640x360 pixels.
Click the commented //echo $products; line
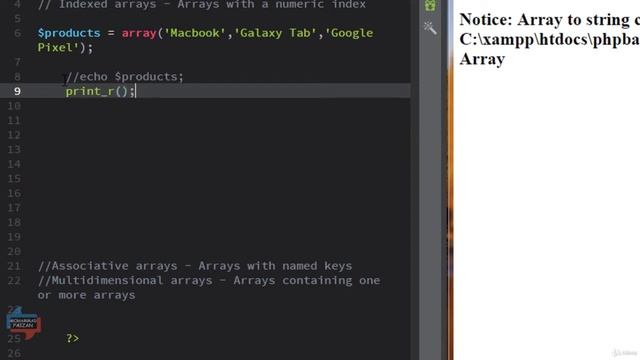coord(124,76)
